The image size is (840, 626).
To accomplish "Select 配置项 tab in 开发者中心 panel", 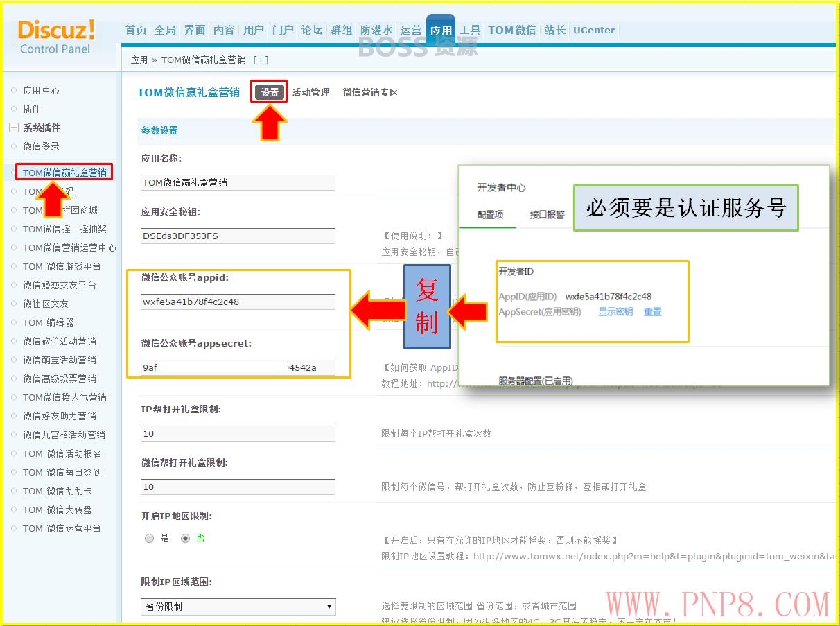I will tap(490, 215).
